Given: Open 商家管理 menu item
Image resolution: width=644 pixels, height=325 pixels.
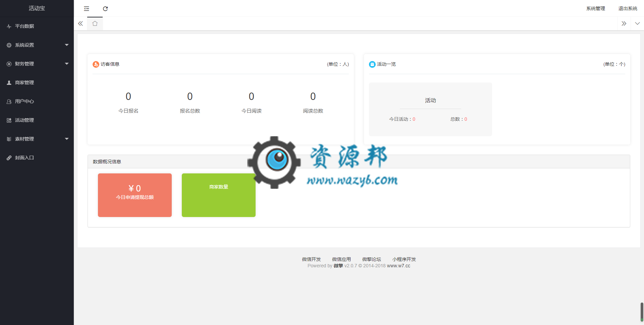Looking at the screenshot, I should [x=37, y=83].
